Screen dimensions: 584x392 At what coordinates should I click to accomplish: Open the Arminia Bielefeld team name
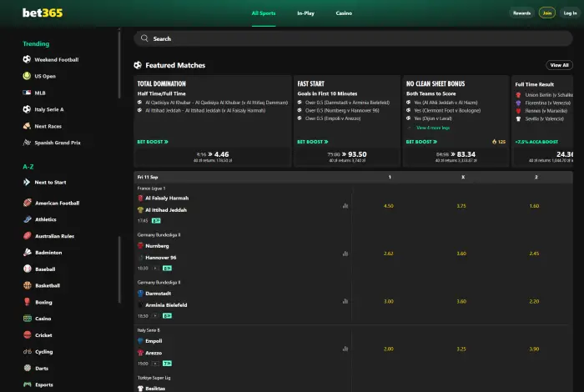coord(166,305)
